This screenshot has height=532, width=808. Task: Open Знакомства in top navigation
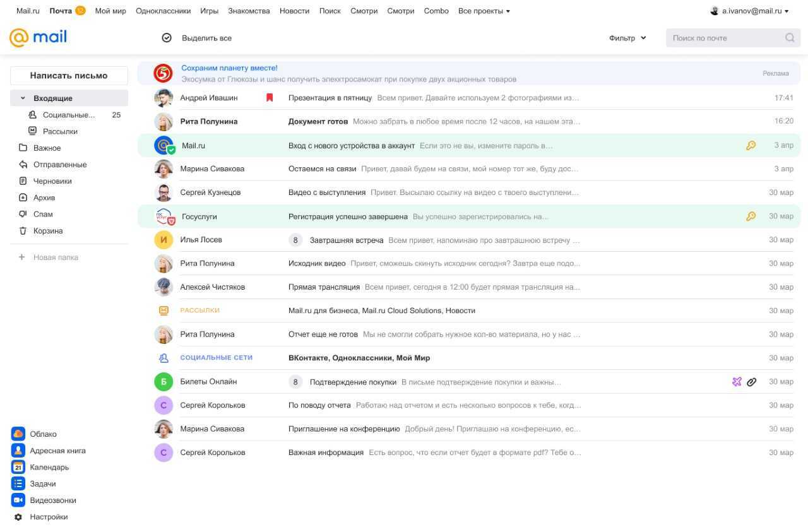(x=249, y=11)
